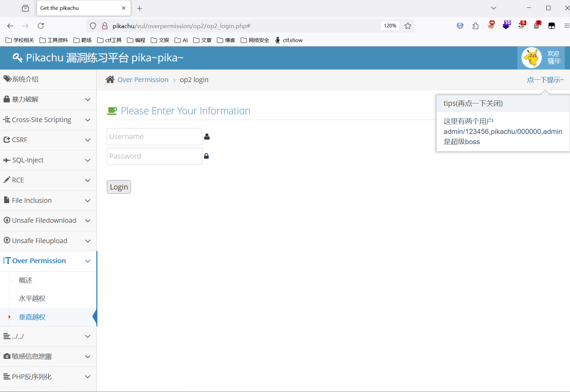Click the Over Permission breadcrumb link

pyautogui.click(x=143, y=80)
